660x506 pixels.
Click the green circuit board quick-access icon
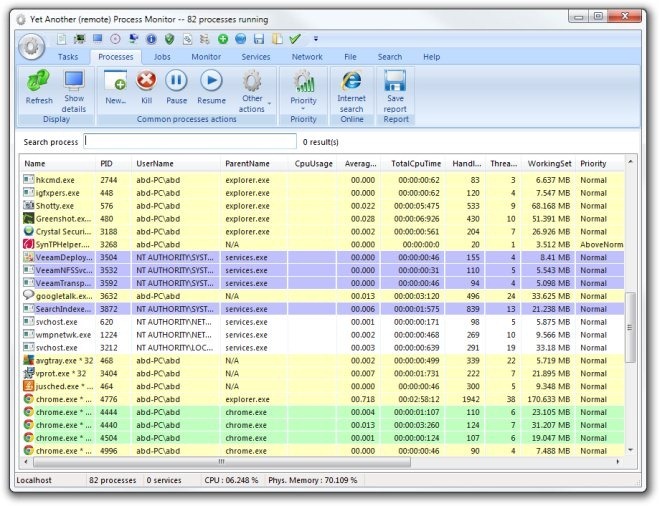click(79, 39)
